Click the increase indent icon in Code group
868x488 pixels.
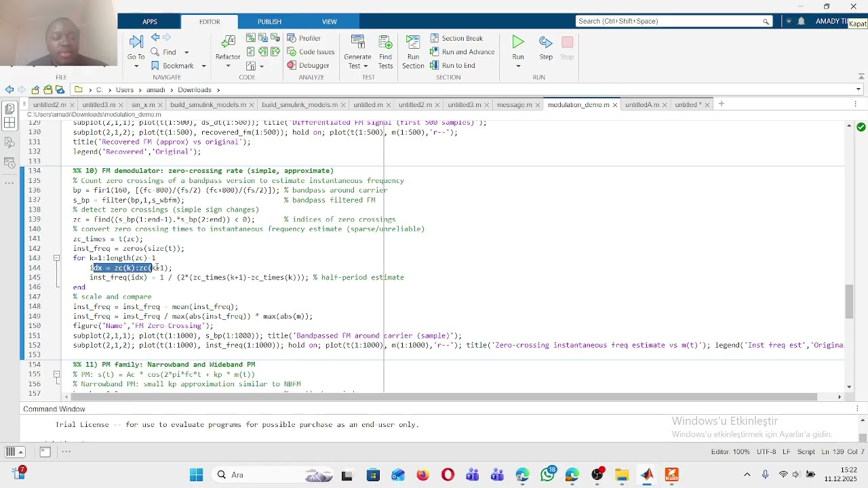coord(263,52)
